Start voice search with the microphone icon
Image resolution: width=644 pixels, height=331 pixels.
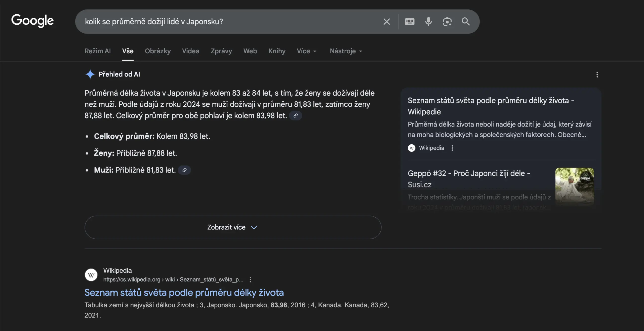coord(428,22)
